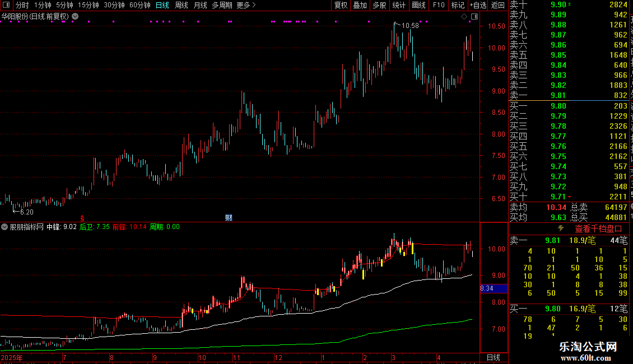Click the 买均 value 9.63
Screen dimensions: 633x364
pyautogui.click(x=558, y=217)
